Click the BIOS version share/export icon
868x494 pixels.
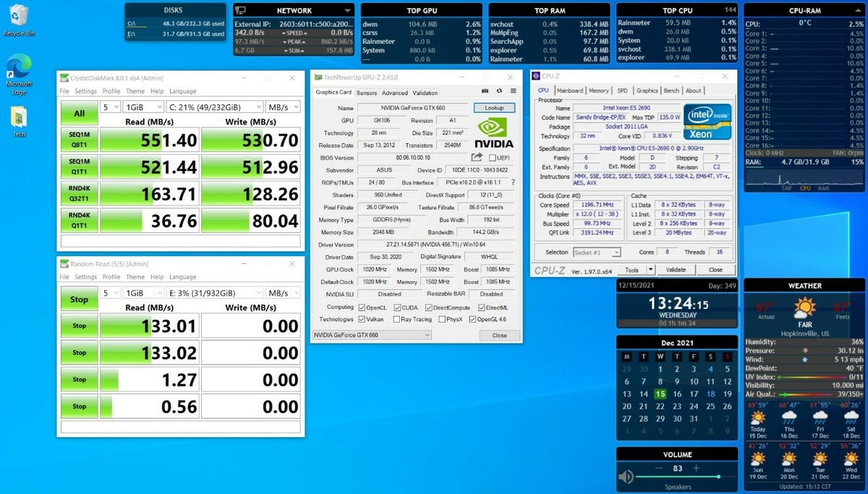point(477,157)
